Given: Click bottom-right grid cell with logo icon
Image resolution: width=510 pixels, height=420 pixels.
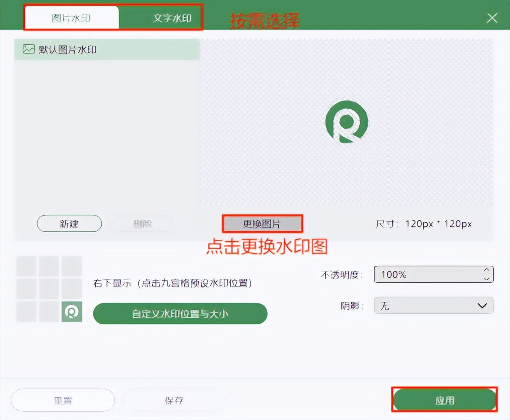Looking at the screenshot, I should pyautogui.click(x=72, y=312).
